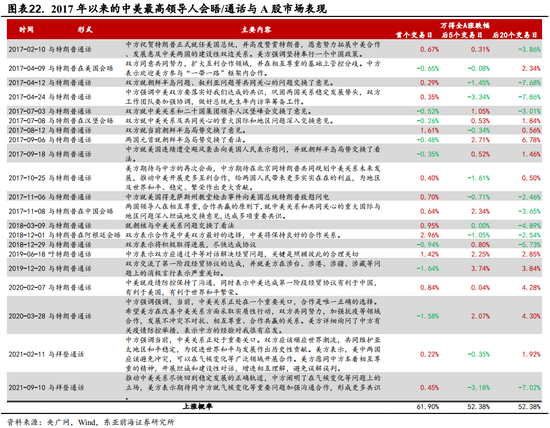This screenshot has width=550, height=428.
Task: Click the 万得全A涨跌幅 header label
Action: [465, 25]
